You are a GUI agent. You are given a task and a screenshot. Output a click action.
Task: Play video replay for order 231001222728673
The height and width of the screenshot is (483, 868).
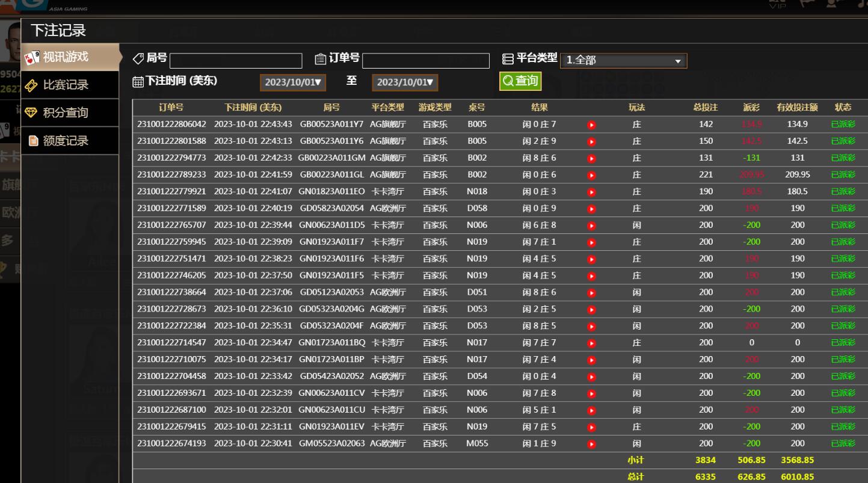point(591,310)
